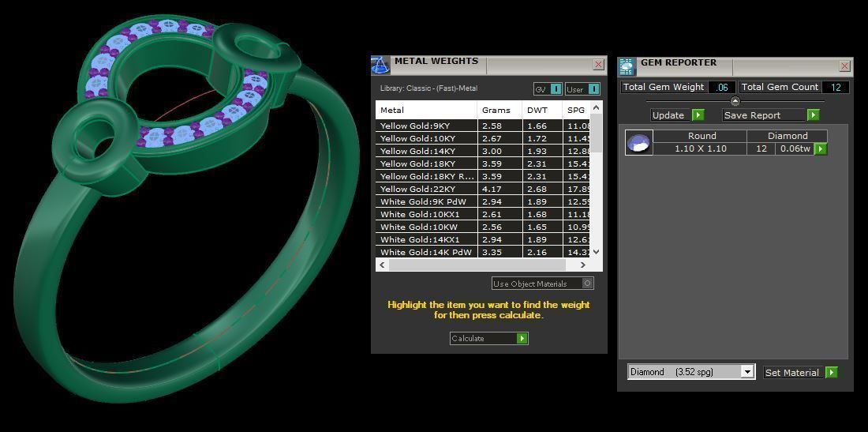
Task: Select the White Gold:10KX1 row
Action: pos(483,214)
